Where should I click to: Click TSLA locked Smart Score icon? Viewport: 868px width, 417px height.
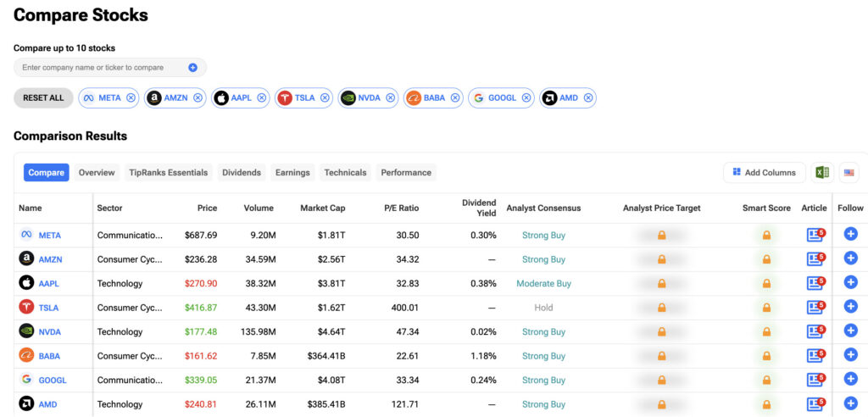pyautogui.click(x=766, y=308)
